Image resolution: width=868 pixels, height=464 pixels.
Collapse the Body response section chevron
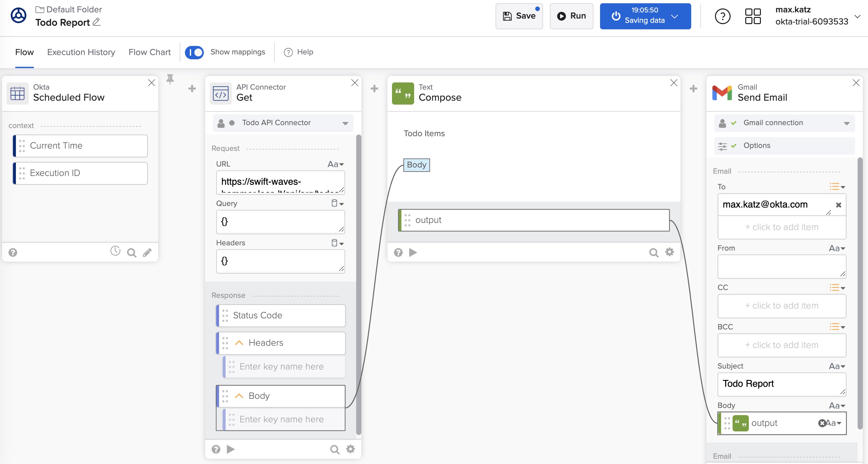pos(239,396)
